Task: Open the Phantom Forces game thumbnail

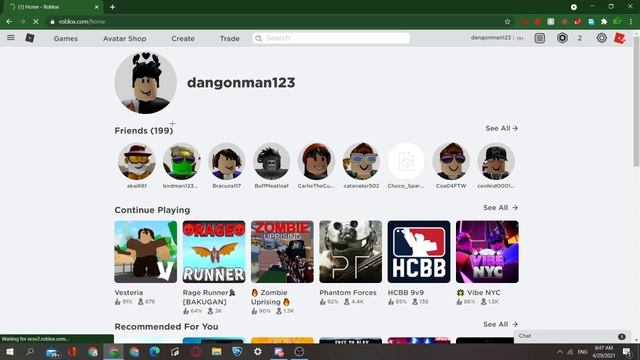Action: point(351,252)
